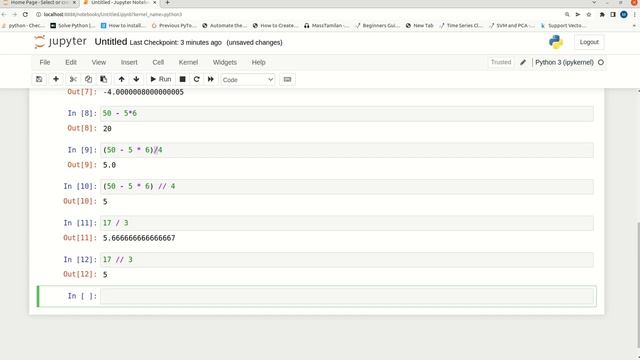This screenshot has height=360, width=640.
Task: Move selected cell down
Action: tap(136, 79)
